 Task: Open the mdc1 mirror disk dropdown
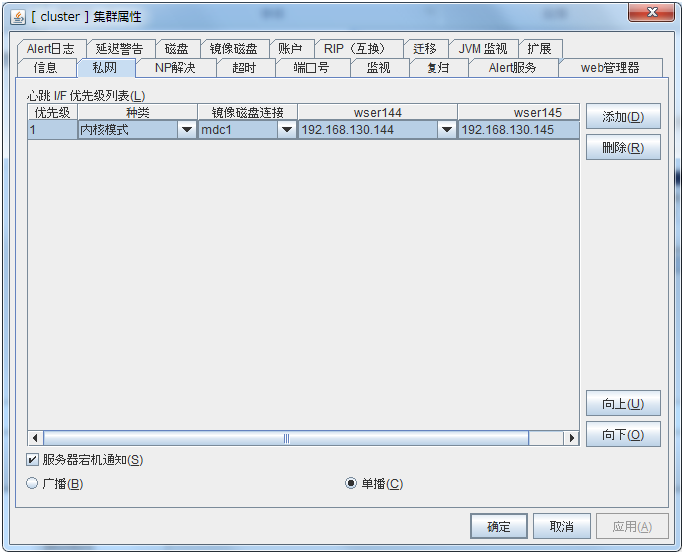click(286, 130)
